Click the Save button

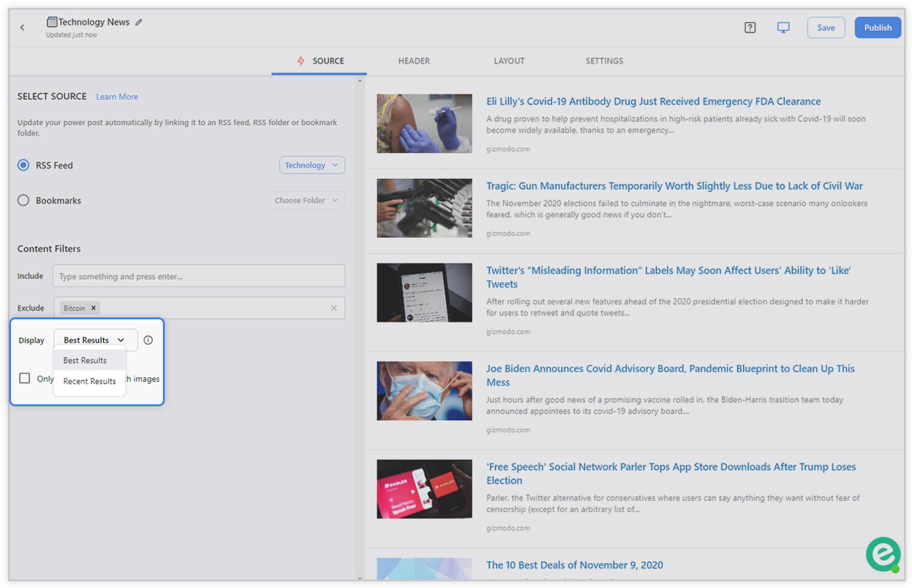click(x=826, y=27)
